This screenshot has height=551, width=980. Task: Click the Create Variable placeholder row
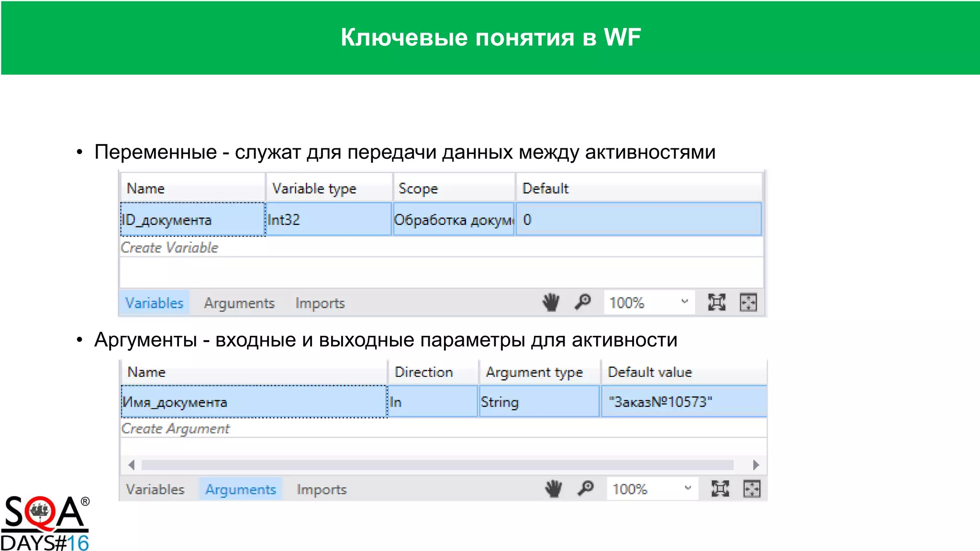(x=169, y=248)
